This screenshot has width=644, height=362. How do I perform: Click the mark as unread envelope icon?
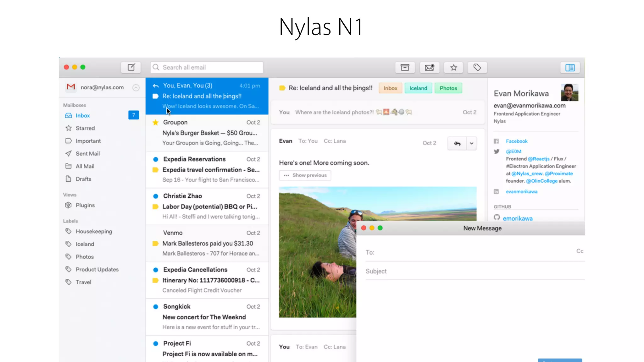tap(429, 67)
